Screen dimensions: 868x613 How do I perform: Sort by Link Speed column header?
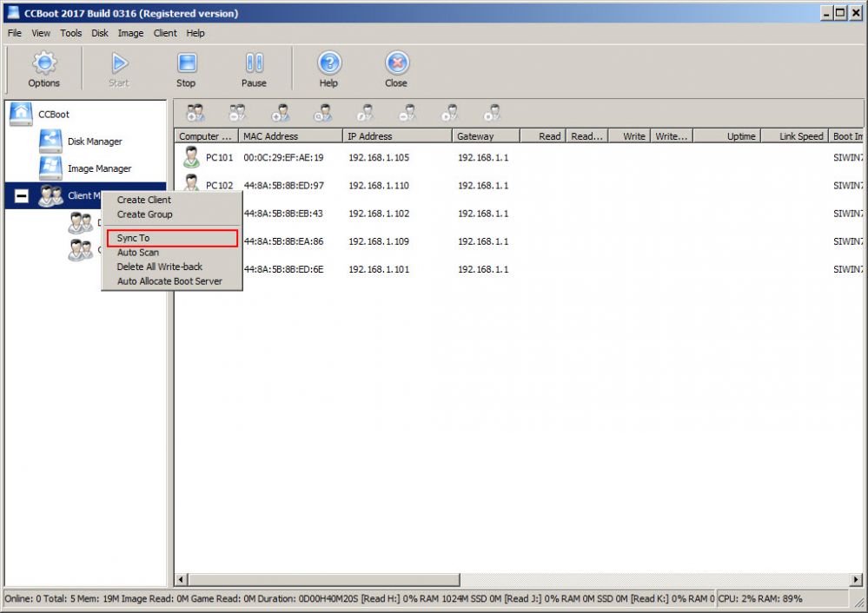tap(794, 136)
